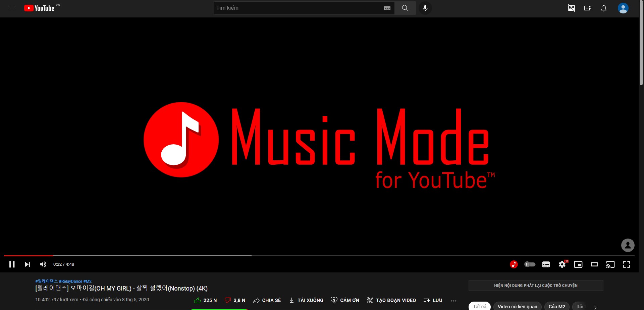Open notifications bell
644x310 pixels.
603,8
